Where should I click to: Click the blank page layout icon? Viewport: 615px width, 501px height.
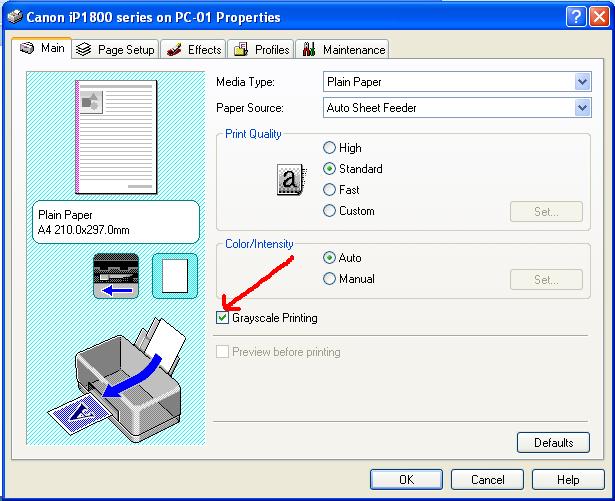[x=175, y=276]
